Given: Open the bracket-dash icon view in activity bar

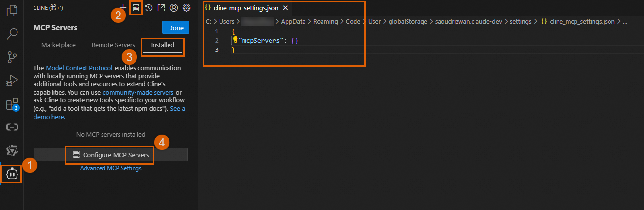Looking at the screenshot, I should coord(12,127).
